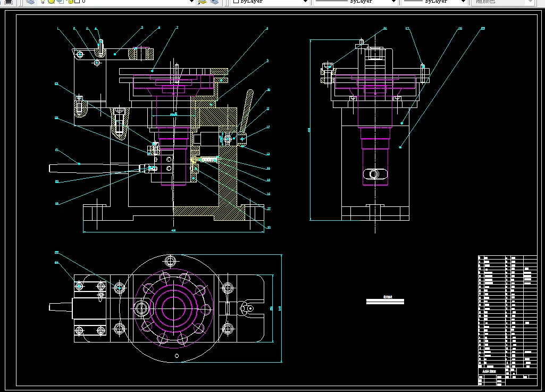The image size is (545, 392).
Task: Select the long tapered handle in front view
Action: click(x=96, y=168)
